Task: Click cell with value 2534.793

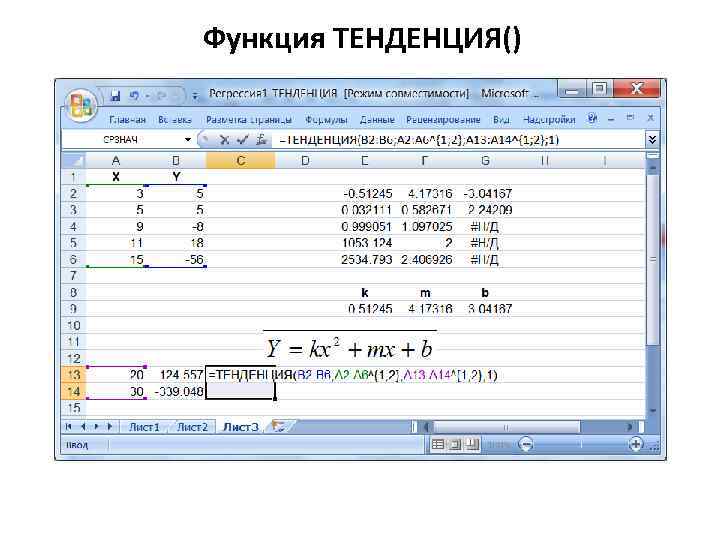Action: click(366, 260)
